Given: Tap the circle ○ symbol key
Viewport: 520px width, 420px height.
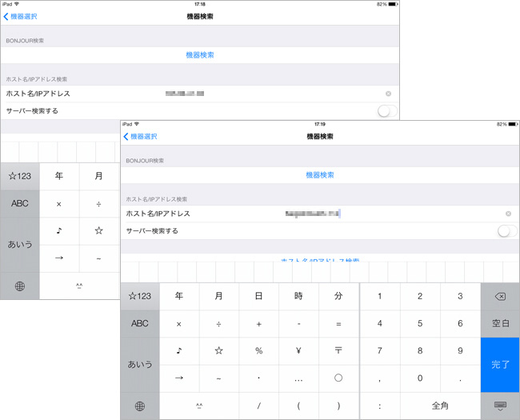Looking at the screenshot, I should [338, 378].
